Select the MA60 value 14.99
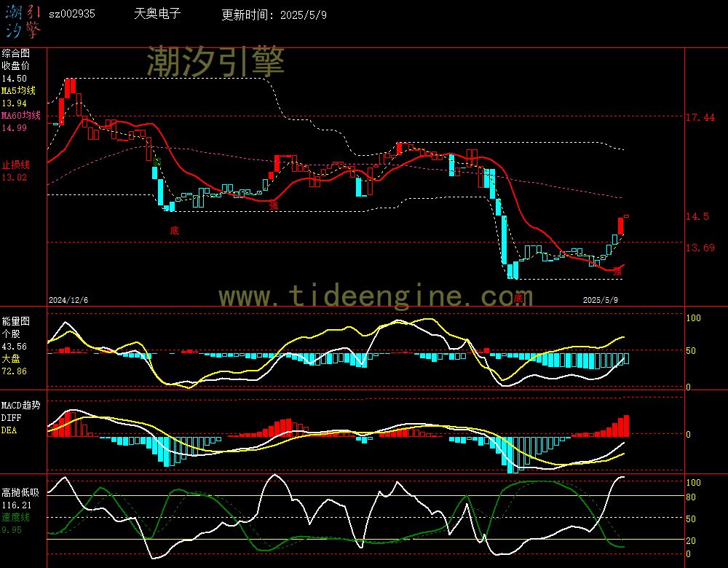The height and width of the screenshot is (568, 728). point(15,127)
